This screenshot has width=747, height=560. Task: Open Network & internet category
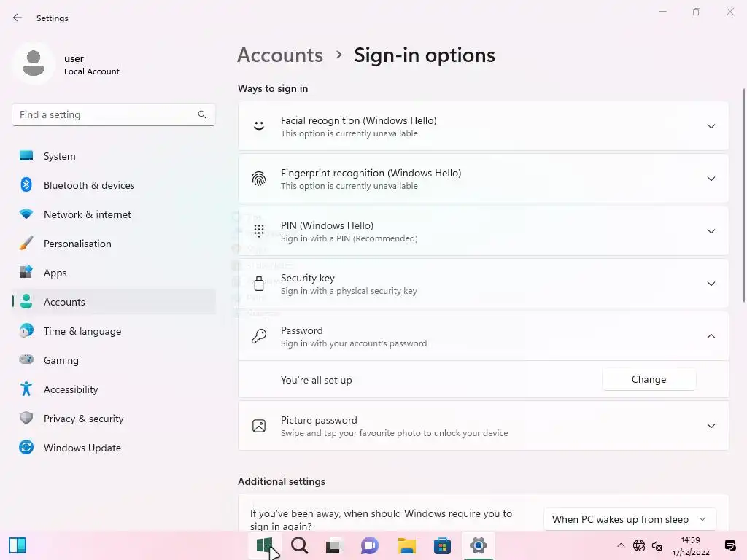114,214
